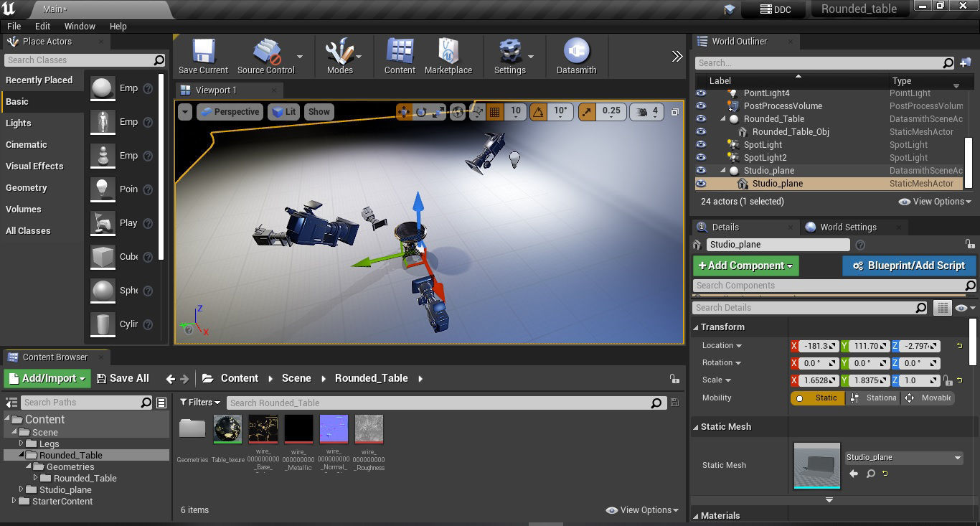Click the Add Component button
Viewport: 980px width, 526px height.
pyautogui.click(x=746, y=266)
